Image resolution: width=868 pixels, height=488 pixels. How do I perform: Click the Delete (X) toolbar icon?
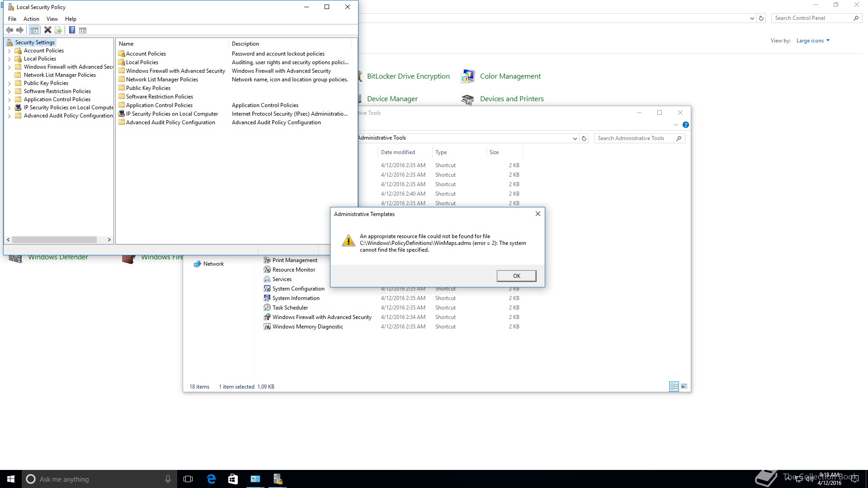pos(47,30)
